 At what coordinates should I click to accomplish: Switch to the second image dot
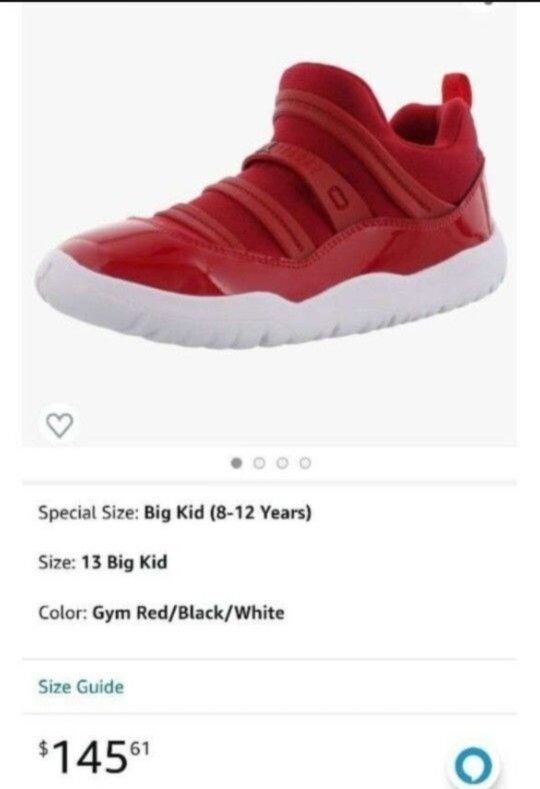(x=259, y=462)
